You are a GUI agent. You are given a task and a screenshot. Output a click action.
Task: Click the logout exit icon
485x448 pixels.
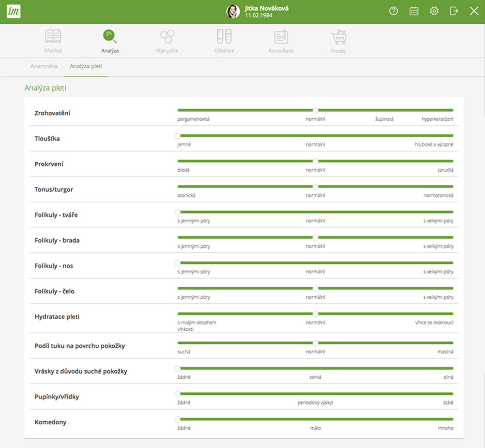tap(454, 11)
